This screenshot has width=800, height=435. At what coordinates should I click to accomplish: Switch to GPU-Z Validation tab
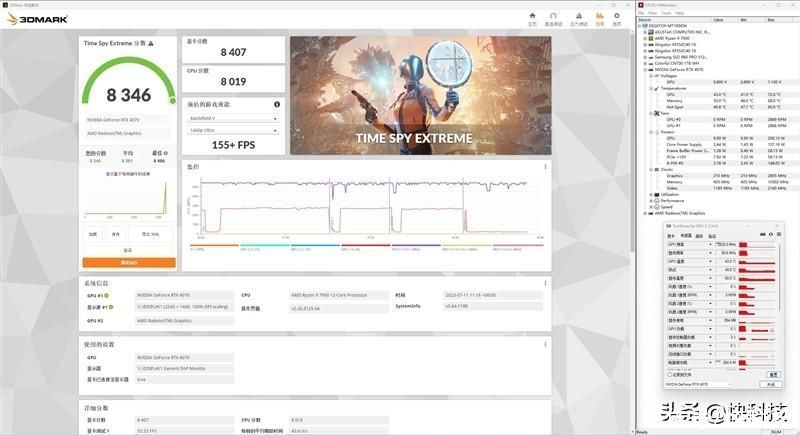click(712, 236)
